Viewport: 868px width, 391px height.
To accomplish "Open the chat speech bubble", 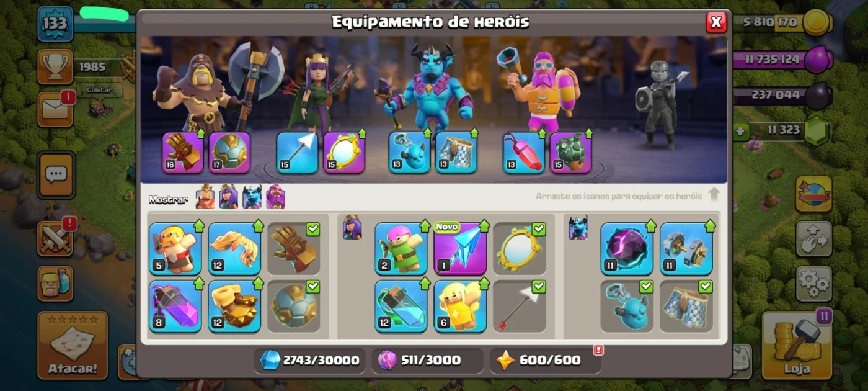I will 56,175.
